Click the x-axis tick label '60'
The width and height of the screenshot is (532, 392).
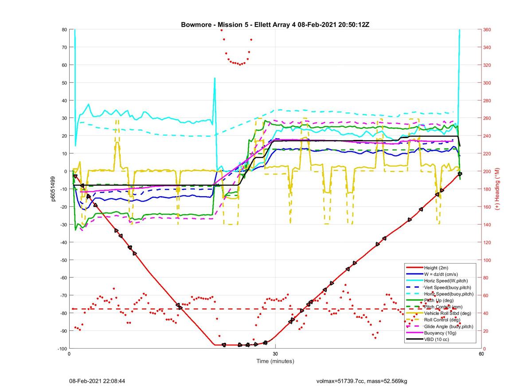481,354
